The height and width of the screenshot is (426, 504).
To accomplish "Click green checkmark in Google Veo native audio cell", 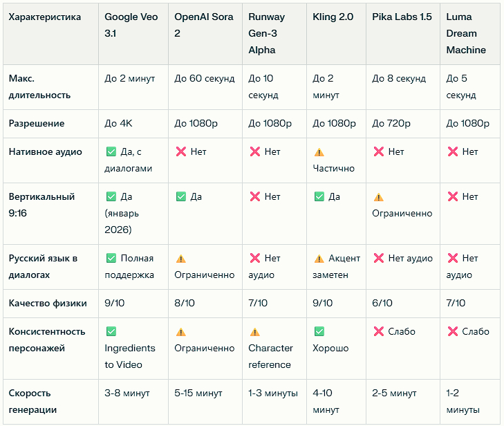I will click(111, 151).
